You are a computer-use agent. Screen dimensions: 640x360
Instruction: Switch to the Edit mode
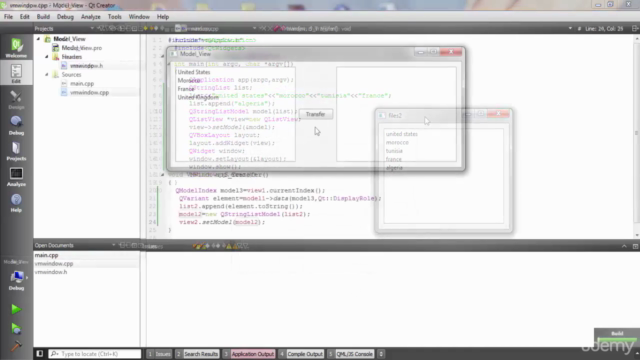(16, 73)
